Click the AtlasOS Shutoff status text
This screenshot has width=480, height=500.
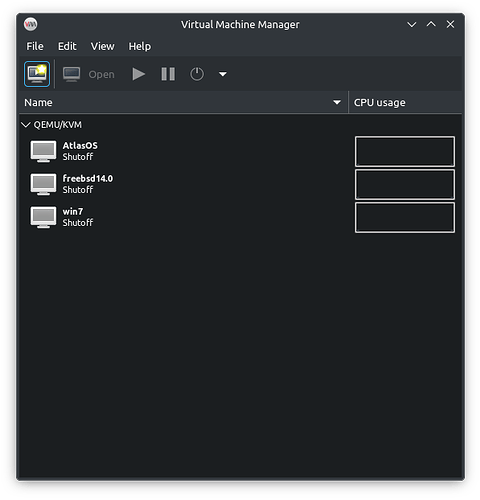[78, 157]
